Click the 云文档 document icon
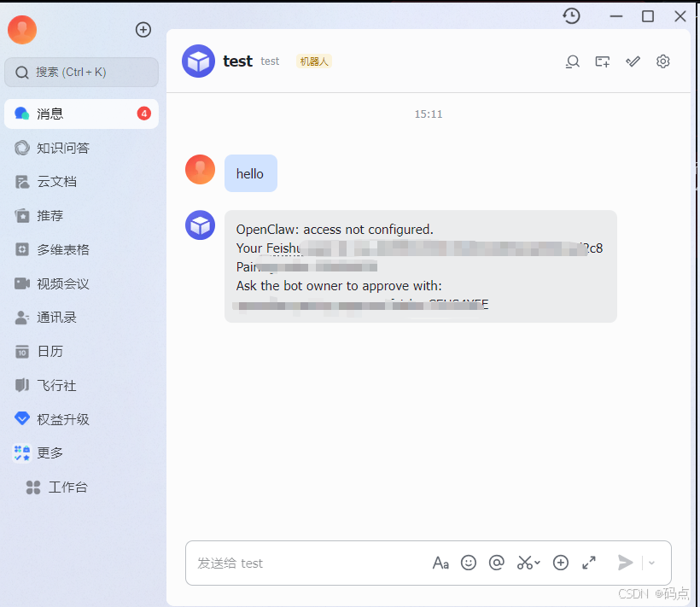The image size is (700, 607). (22, 182)
